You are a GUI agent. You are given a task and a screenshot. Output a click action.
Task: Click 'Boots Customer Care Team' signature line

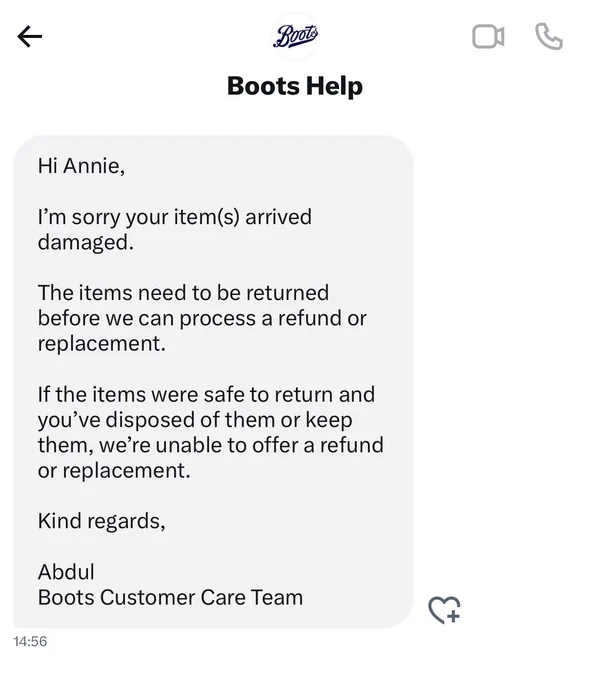pyautogui.click(x=170, y=598)
